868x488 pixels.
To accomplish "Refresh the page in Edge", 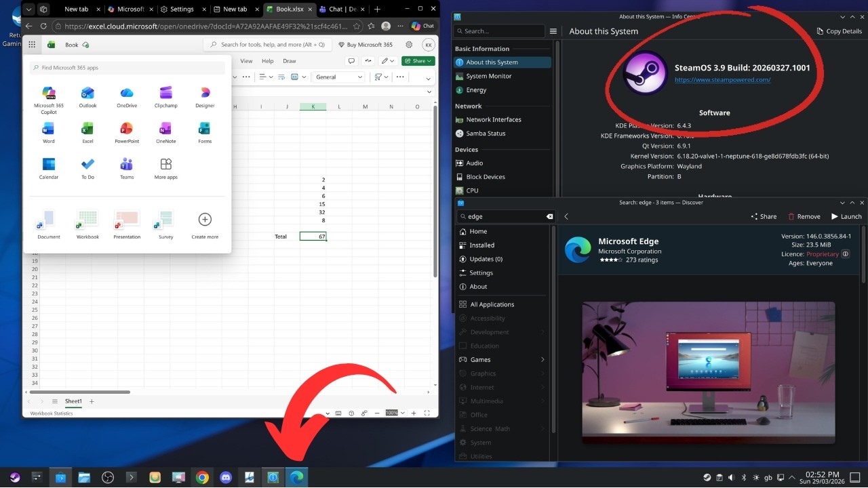I will click(x=43, y=26).
